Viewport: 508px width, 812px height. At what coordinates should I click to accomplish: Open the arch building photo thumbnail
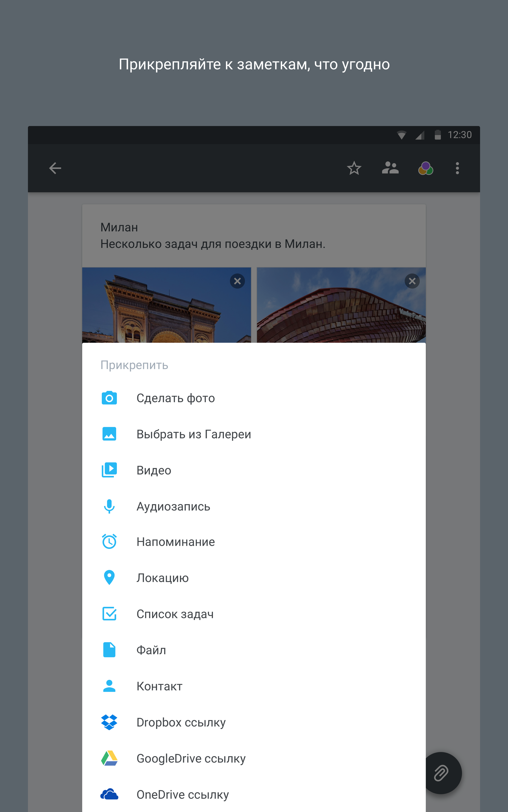166,305
